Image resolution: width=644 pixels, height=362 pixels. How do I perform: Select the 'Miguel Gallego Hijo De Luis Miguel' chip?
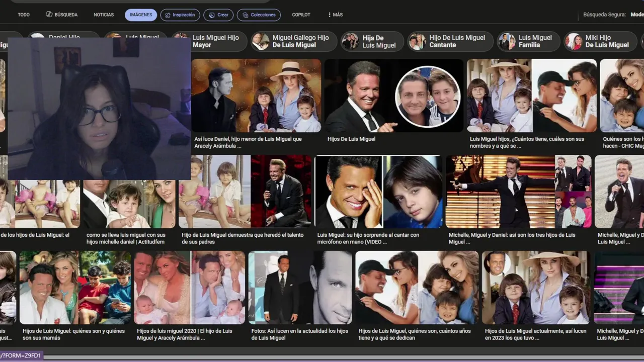(294, 41)
